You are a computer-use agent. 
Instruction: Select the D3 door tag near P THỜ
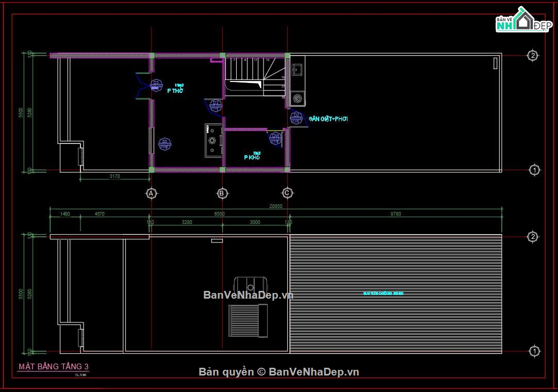pyautogui.click(x=156, y=85)
